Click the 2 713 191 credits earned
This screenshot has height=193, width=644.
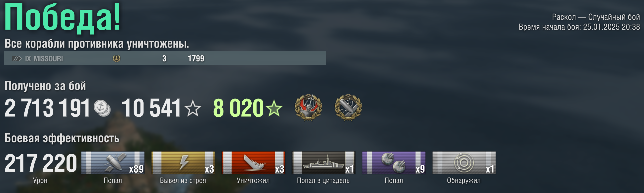(x=47, y=108)
